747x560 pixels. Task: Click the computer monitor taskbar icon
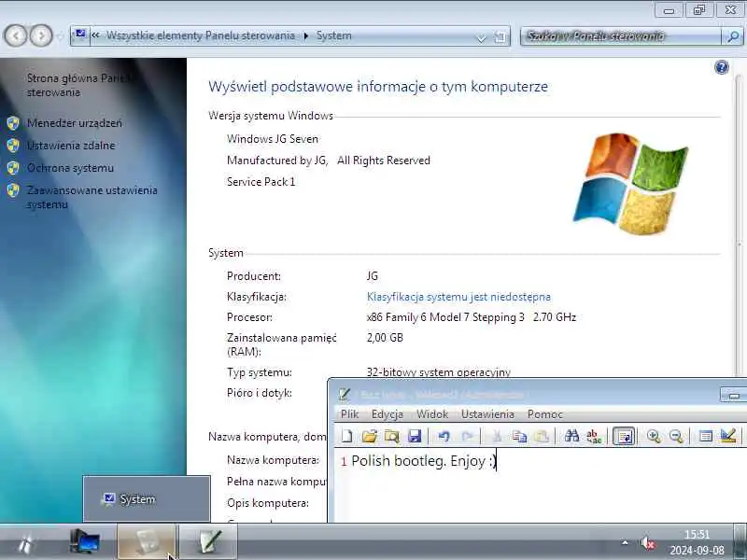tap(85, 542)
